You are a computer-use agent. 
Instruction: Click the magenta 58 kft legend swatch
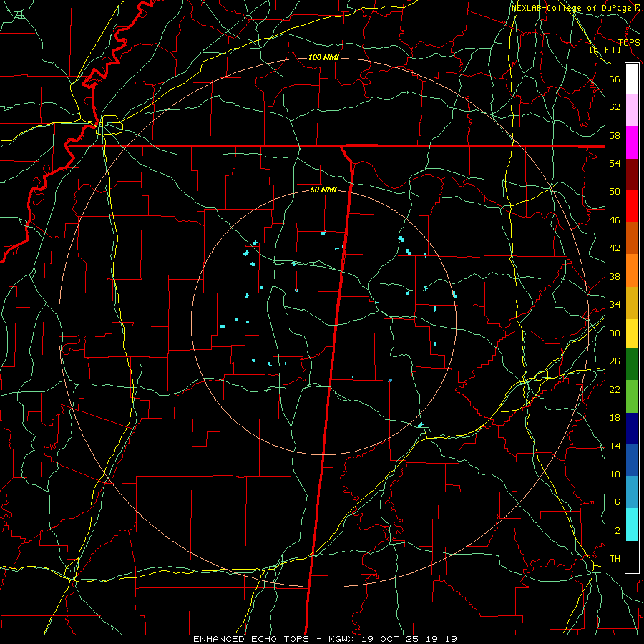tap(632, 142)
